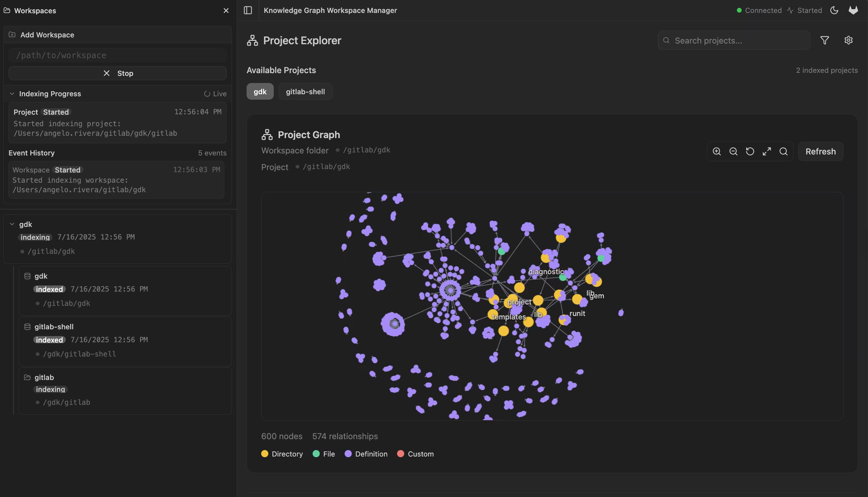Collapse the Indexing Progress section
The image size is (868, 497).
coord(12,94)
